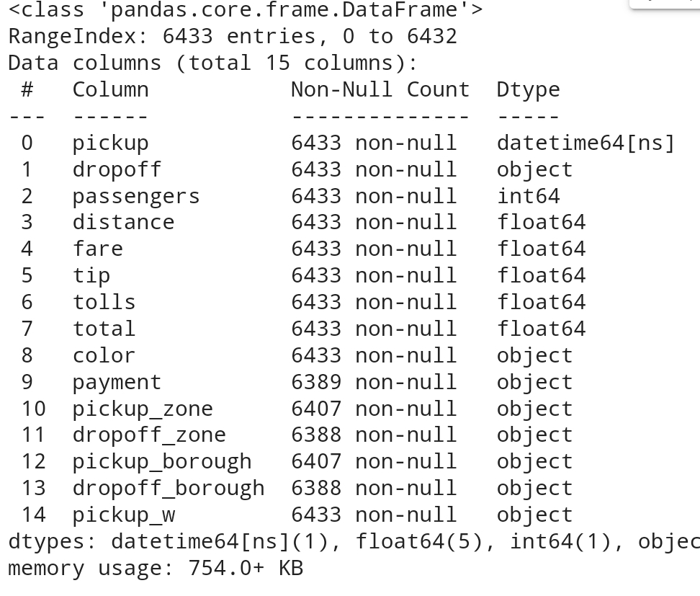The image size is (700, 596).
Task: Click the 'Dtype' header label
Action: click(528, 90)
